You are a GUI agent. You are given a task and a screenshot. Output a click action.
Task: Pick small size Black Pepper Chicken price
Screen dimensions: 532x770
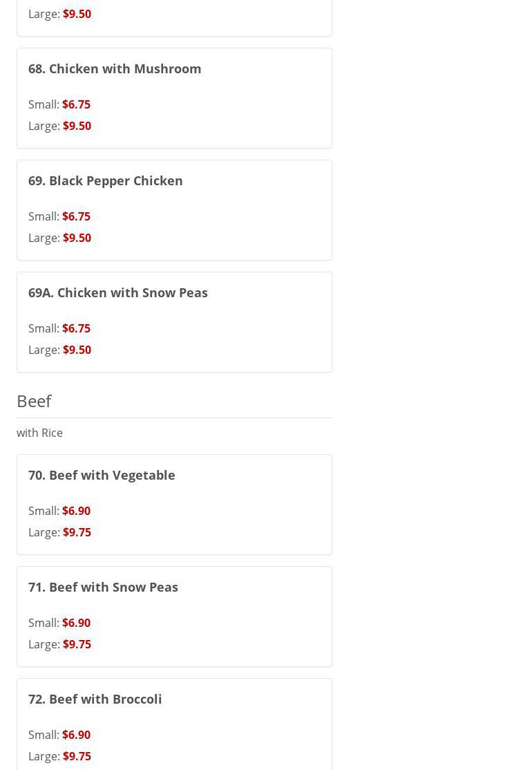point(76,216)
